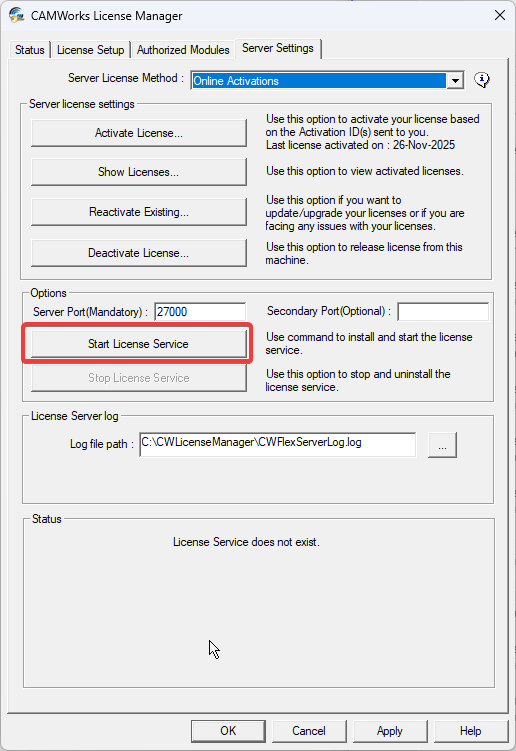Click the Cancel button
The image size is (516, 751).
click(x=309, y=730)
